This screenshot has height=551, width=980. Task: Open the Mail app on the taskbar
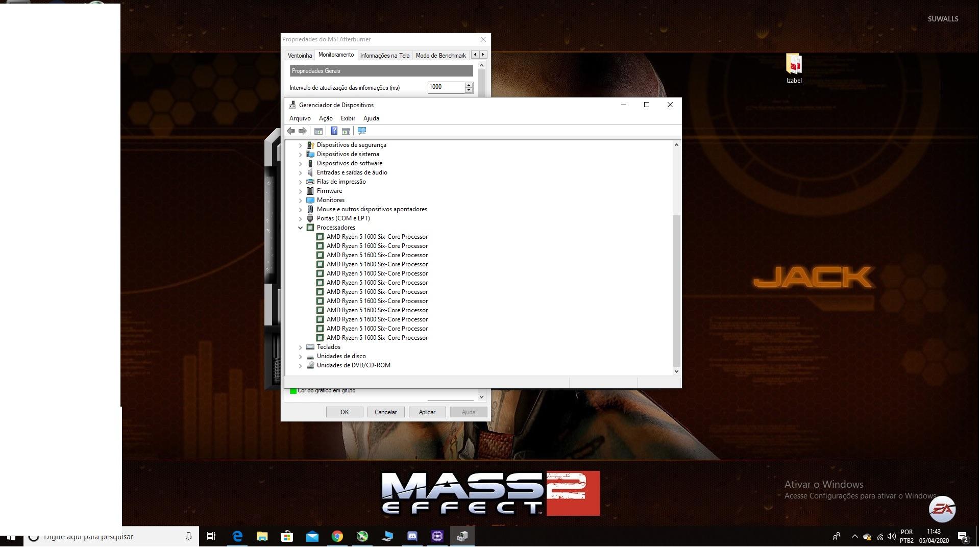(312, 536)
